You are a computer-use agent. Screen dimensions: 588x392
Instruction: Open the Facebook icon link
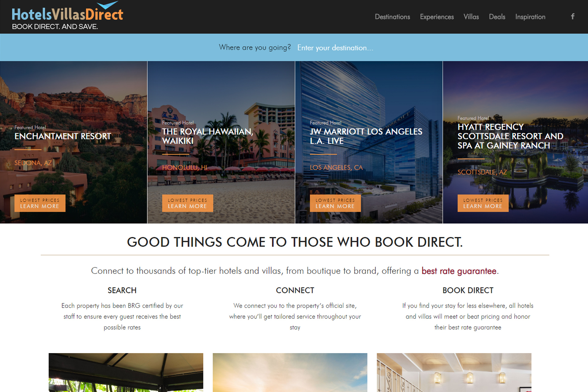point(572,17)
